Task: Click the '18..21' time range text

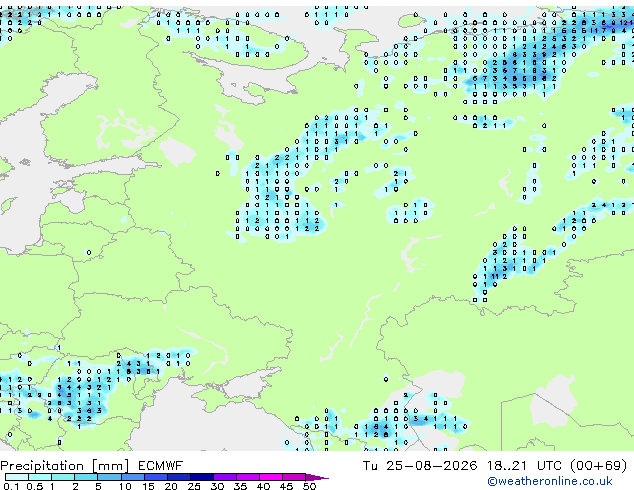Action: click(x=507, y=466)
